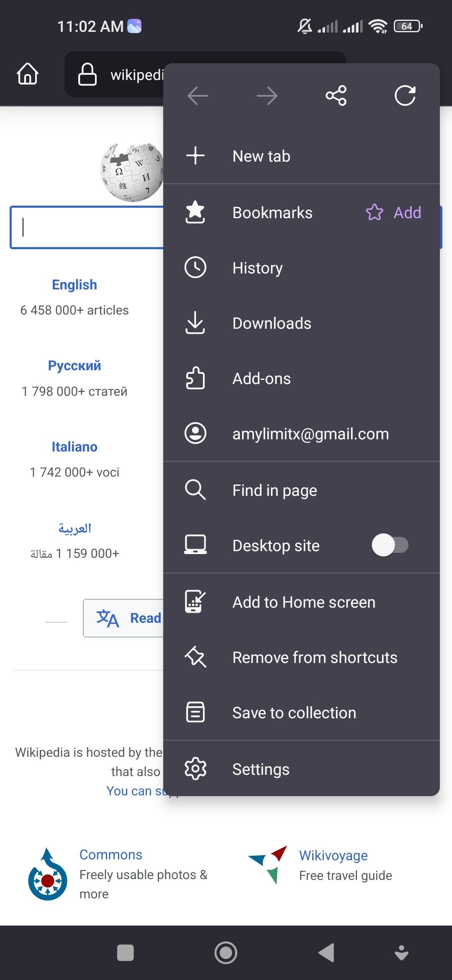Tap the Settings gear icon
This screenshot has height=980, width=452.
tap(195, 769)
